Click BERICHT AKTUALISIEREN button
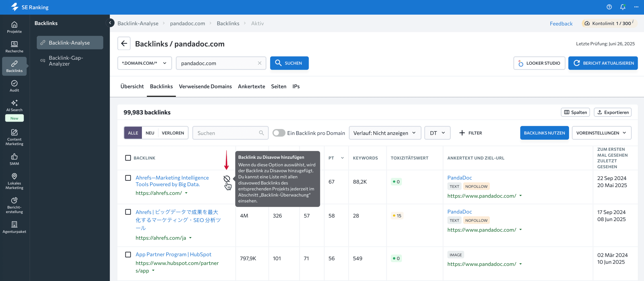Viewport: 644px width, 281px height. tap(603, 63)
